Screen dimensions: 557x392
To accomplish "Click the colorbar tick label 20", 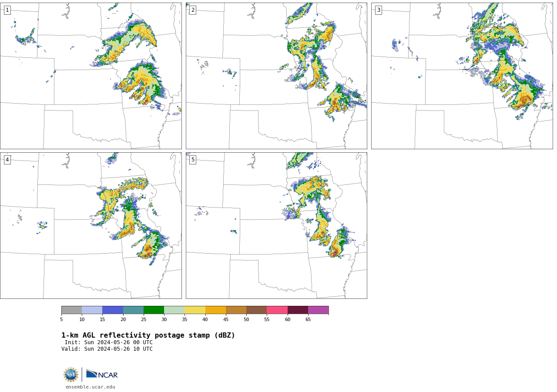I will pos(123,319).
